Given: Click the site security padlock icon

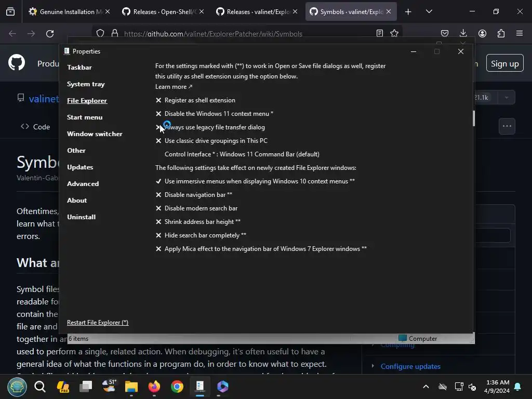Looking at the screenshot, I should [115, 33].
